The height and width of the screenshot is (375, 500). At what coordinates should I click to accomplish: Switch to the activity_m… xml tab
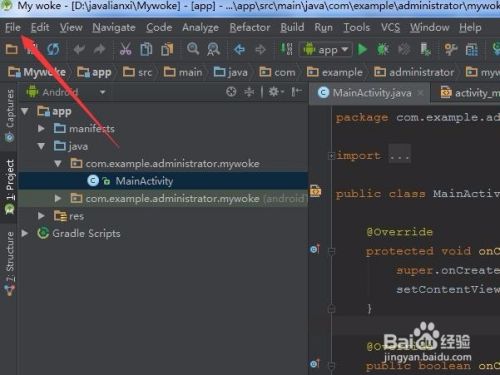469,93
